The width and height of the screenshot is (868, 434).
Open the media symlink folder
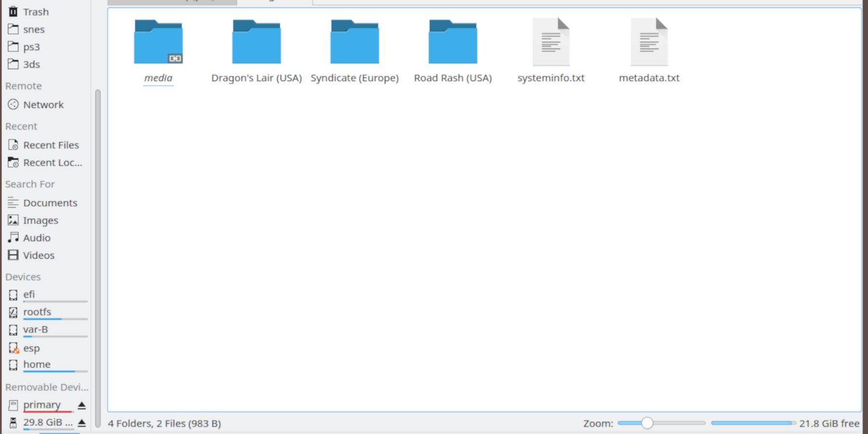(x=158, y=43)
